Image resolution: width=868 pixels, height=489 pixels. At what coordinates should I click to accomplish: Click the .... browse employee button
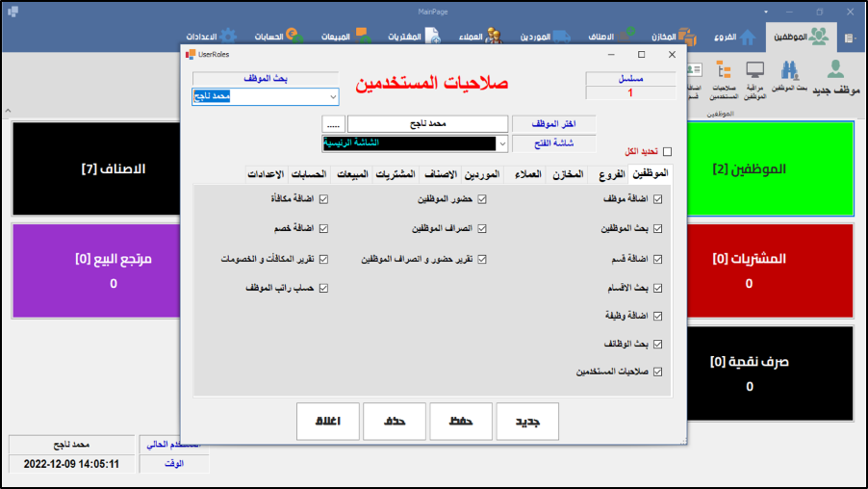tap(332, 124)
